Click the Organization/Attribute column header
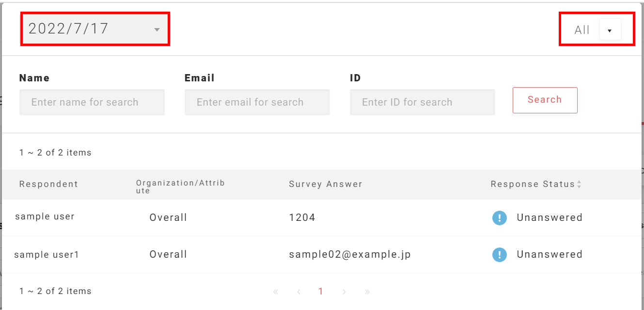The image size is (644, 310). (180, 186)
